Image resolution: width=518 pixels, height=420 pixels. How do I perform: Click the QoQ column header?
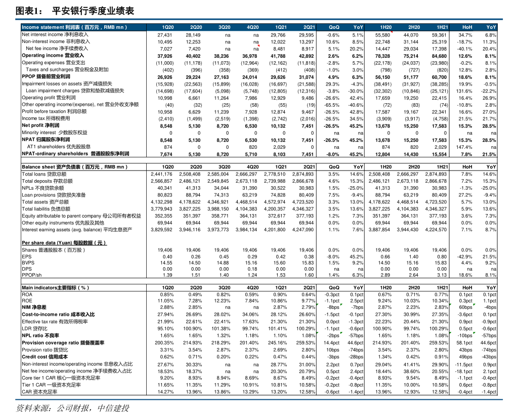tap(334, 27)
